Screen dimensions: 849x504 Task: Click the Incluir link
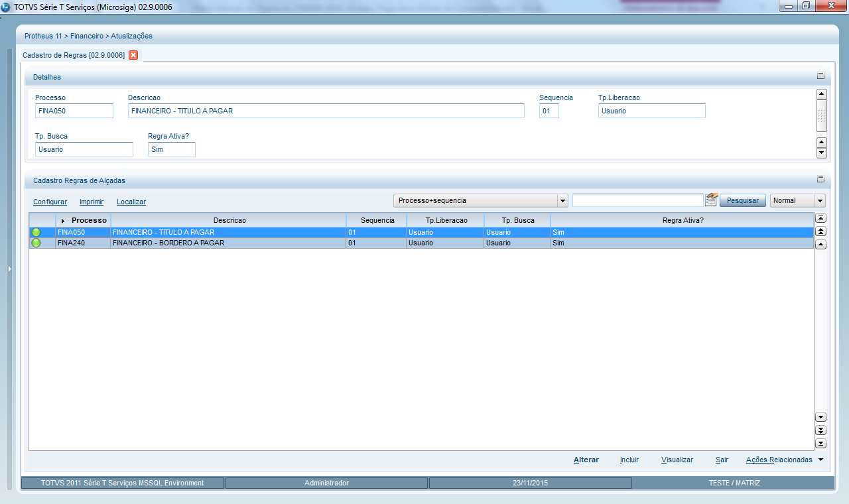click(x=629, y=460)
